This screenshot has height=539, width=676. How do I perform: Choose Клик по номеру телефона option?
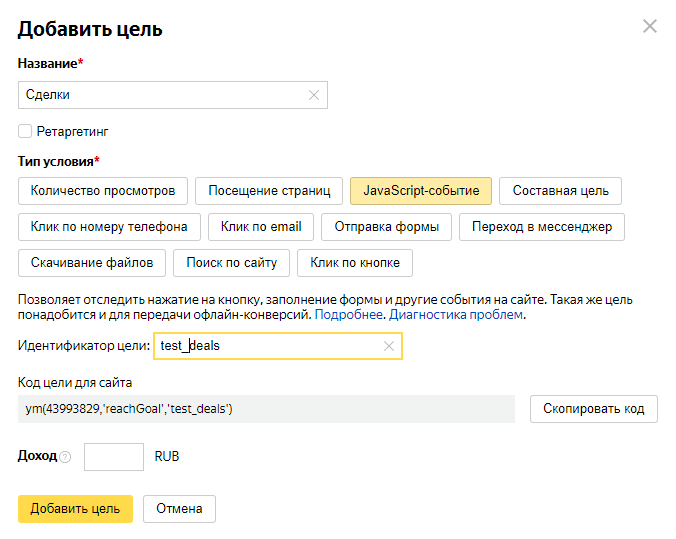pos(109,227)
